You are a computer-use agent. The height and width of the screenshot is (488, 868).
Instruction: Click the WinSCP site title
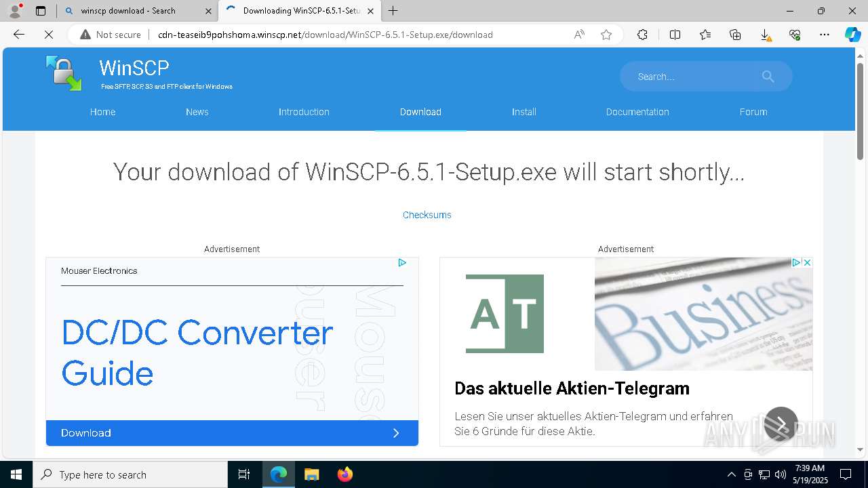[x=134, y=68]
